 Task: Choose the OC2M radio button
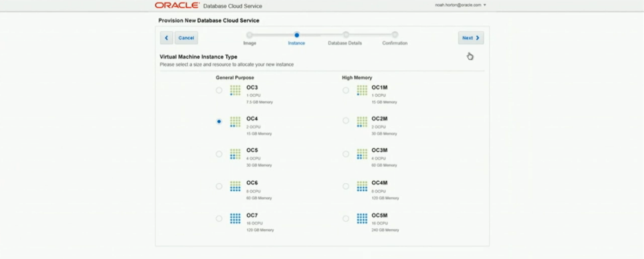click(x=346, y=121)
